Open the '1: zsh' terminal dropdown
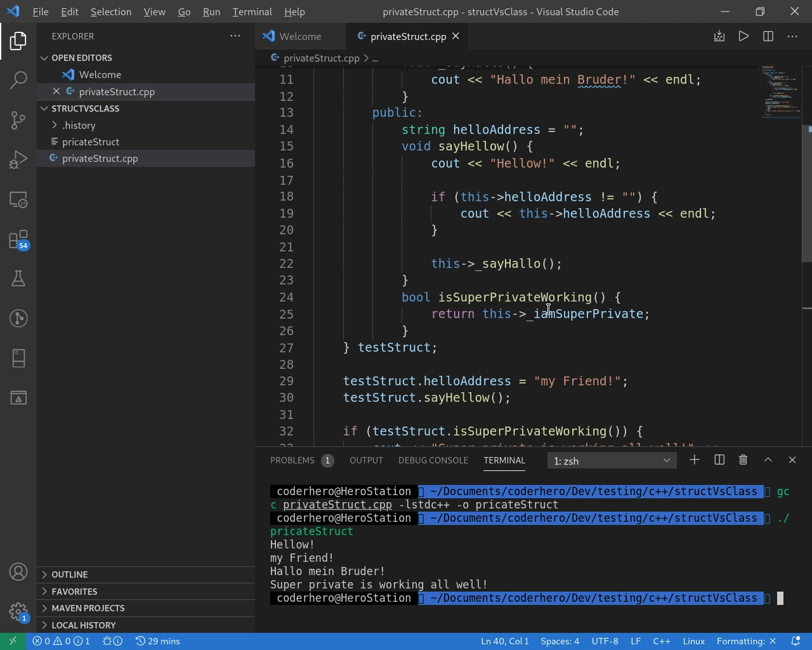Viewport: 812px width, 650px height. pyautogui.click(x=611, y=460)
